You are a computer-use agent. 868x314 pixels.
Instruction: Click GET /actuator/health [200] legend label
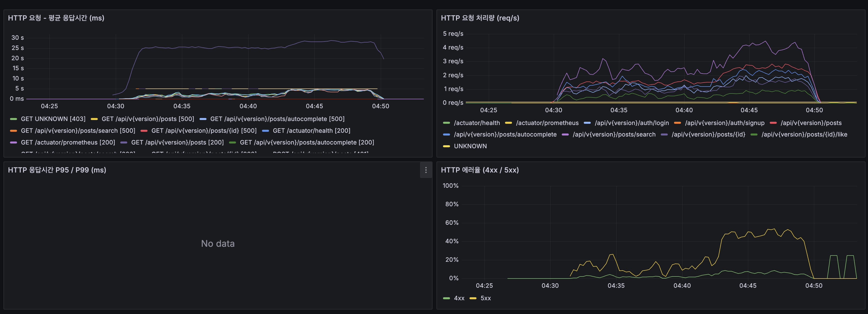[311, 131]
